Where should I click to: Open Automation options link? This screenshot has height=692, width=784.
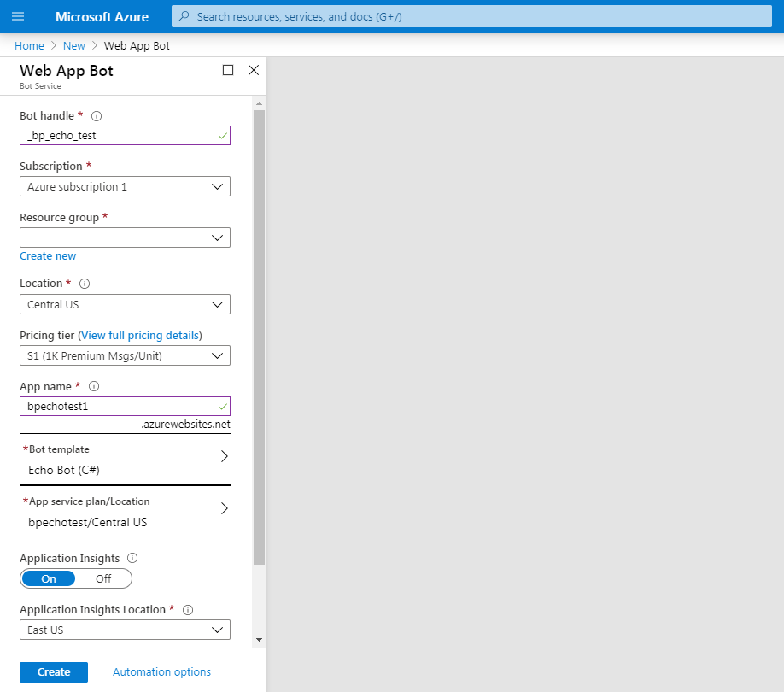click(161, 672)
